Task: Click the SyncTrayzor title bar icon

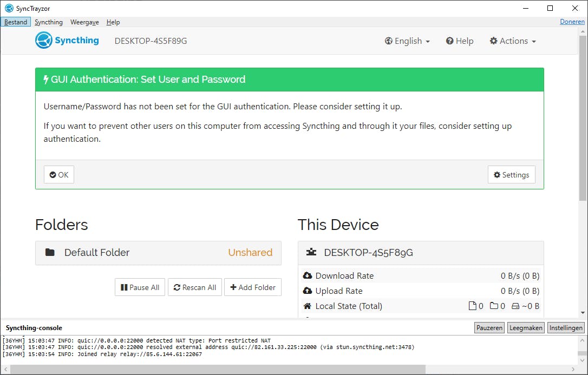Action: 9,8
